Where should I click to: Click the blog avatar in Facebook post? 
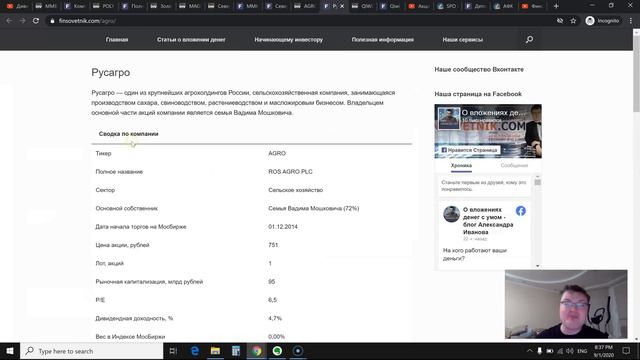[451, 214]
